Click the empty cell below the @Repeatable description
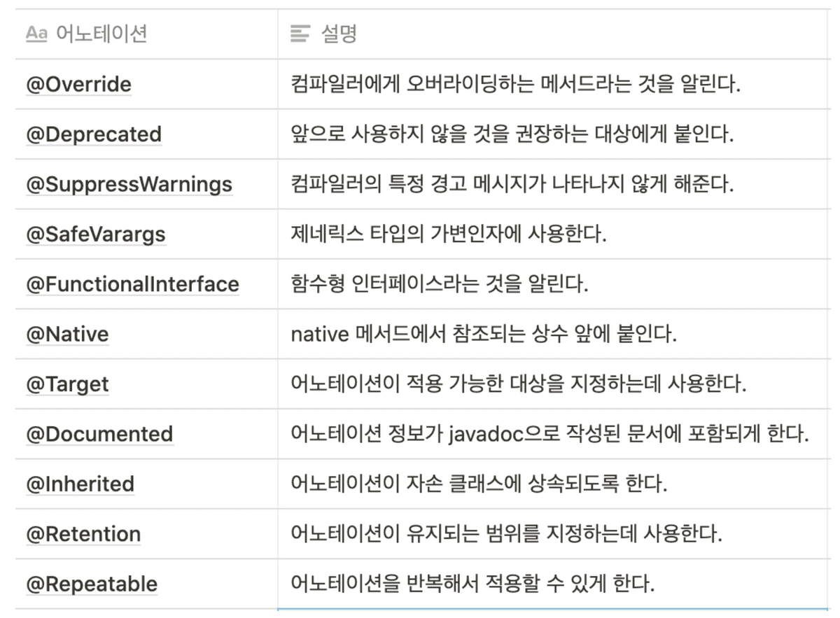 554,613
